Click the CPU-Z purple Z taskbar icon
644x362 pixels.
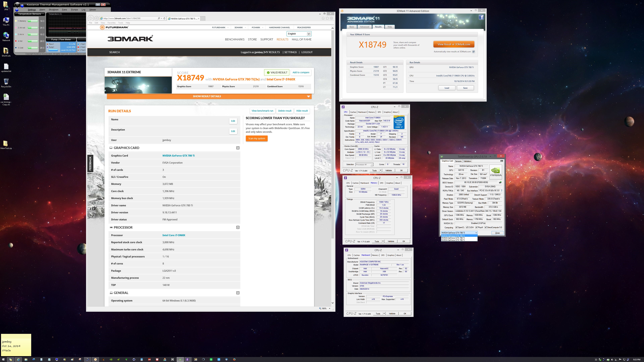click(x=187, y=359)
